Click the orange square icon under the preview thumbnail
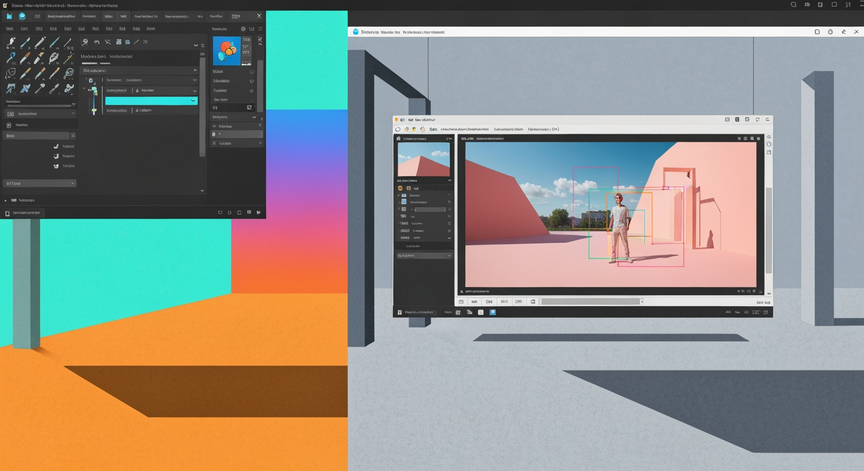The width and height of the screenshot is (864, 471). click(x=409, y=188)
